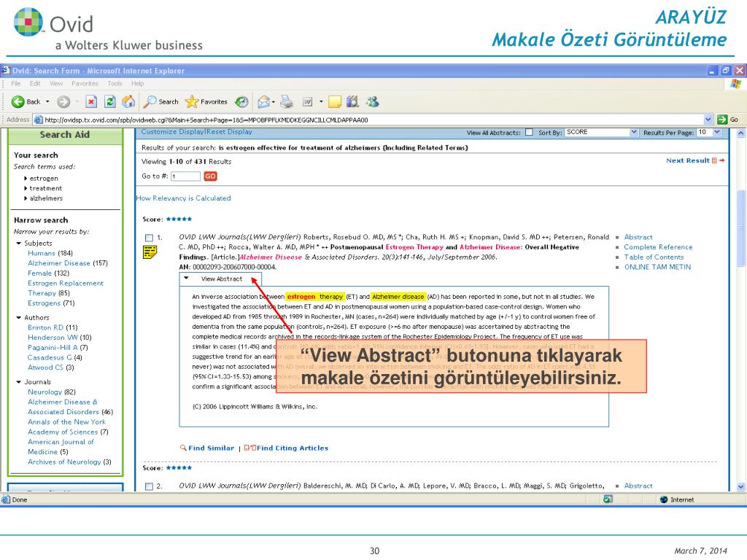747x560 pixels.
Task: Go to the Home page icon
Action: [128, 101]
